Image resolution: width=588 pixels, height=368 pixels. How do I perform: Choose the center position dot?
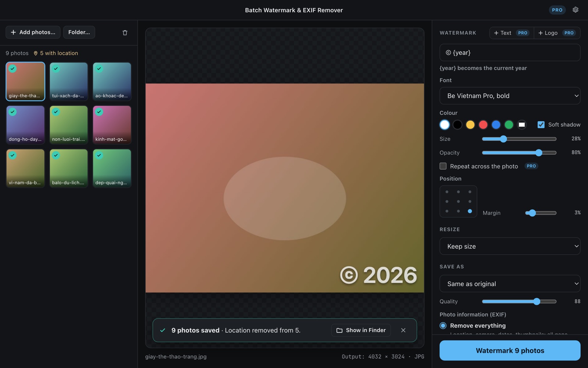tap(458, 201)
